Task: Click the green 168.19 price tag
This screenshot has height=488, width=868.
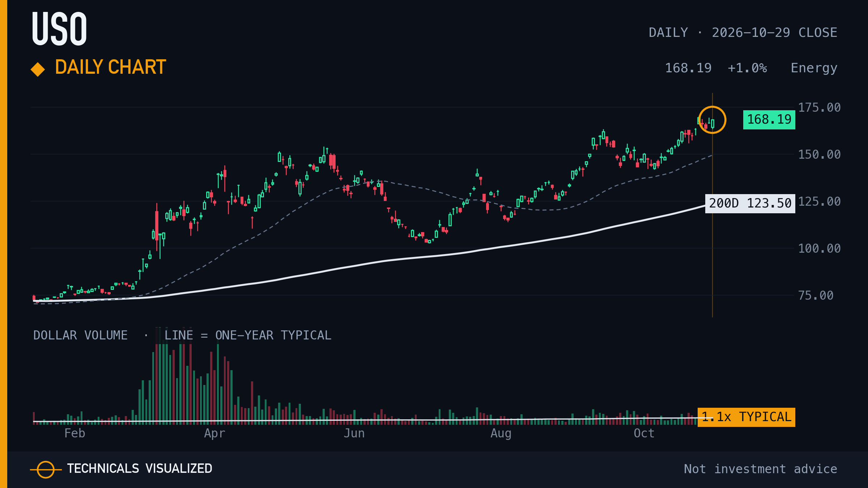Action: [769, 120]
